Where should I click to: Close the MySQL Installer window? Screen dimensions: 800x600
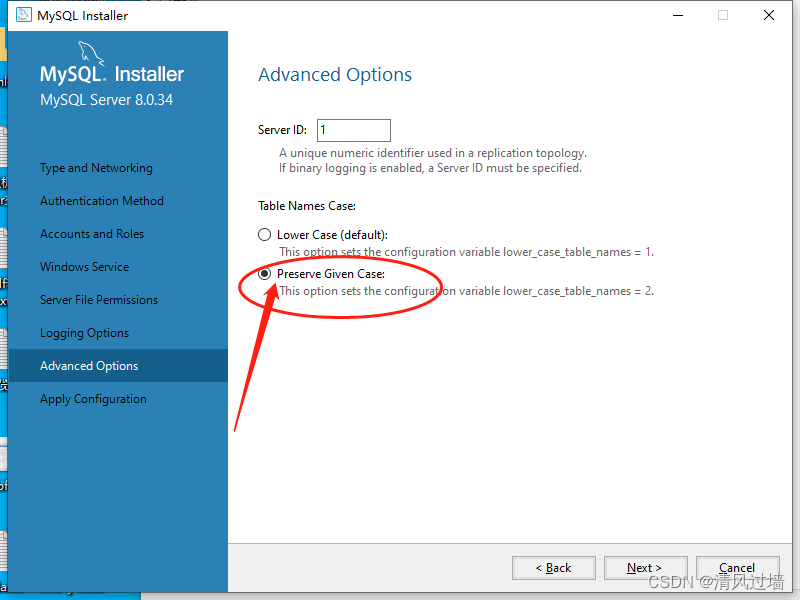point(769,15)
